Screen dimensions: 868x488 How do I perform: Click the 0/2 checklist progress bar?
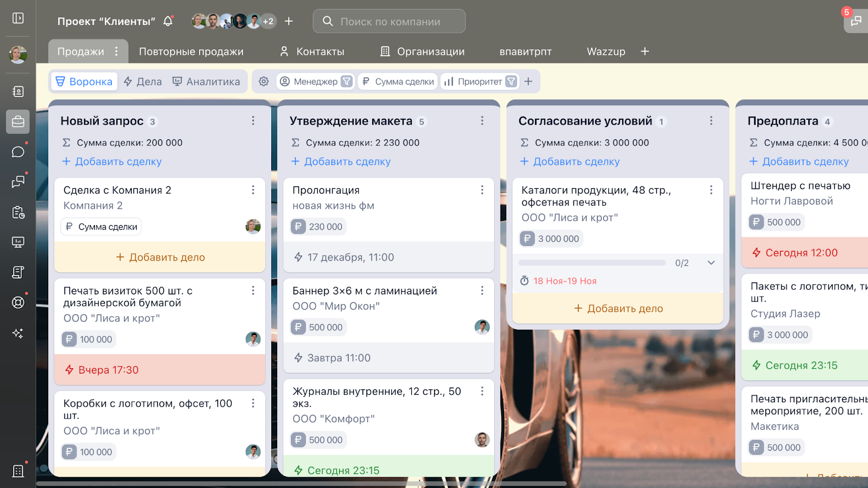592,263
